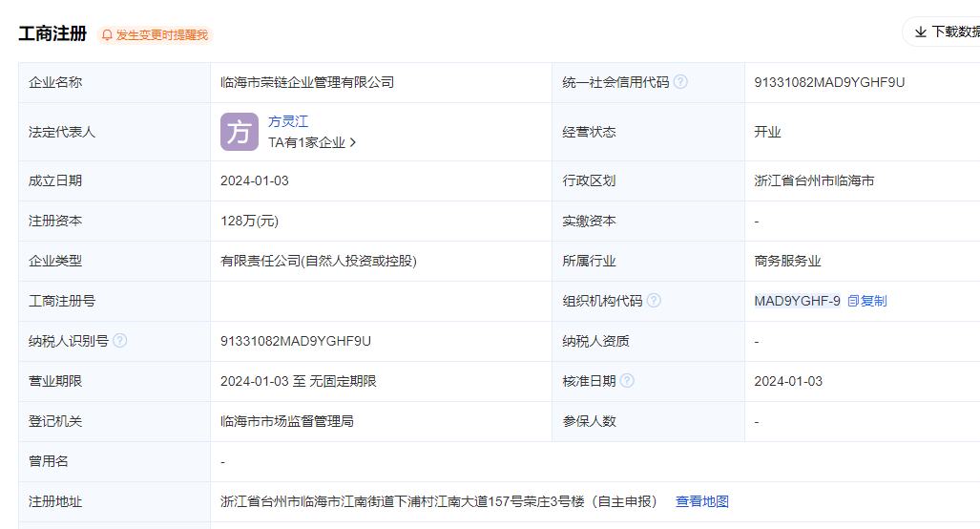The width and height of the screenshot is (980, 529).
Task: Click the 登记机关 label cell
Action: tap(115, 421)
